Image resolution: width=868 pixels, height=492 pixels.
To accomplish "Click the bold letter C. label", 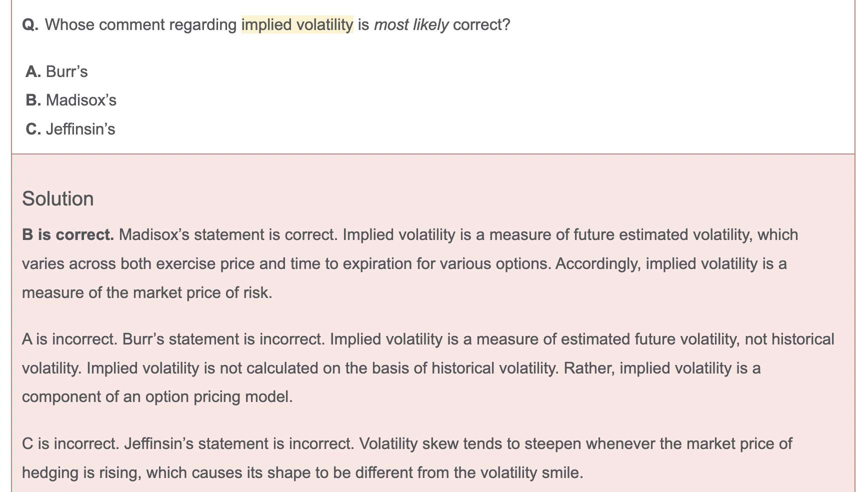I will click(x=33, y=129).
